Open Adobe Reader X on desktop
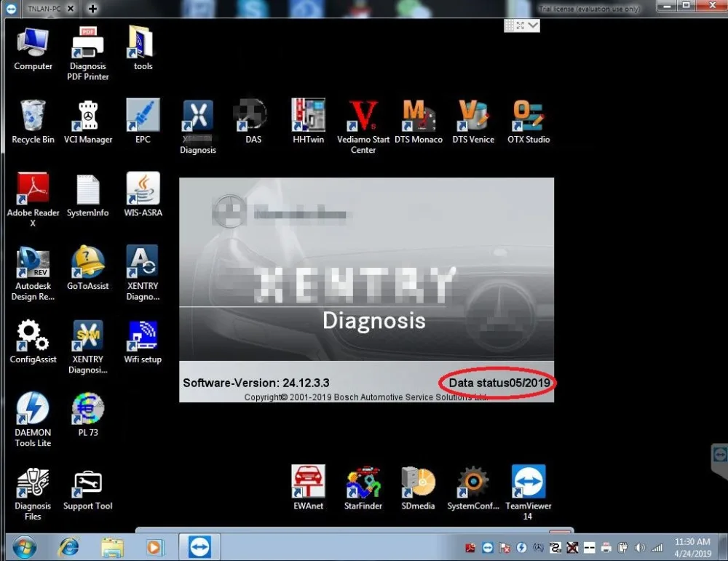 [x=33, y=200]
